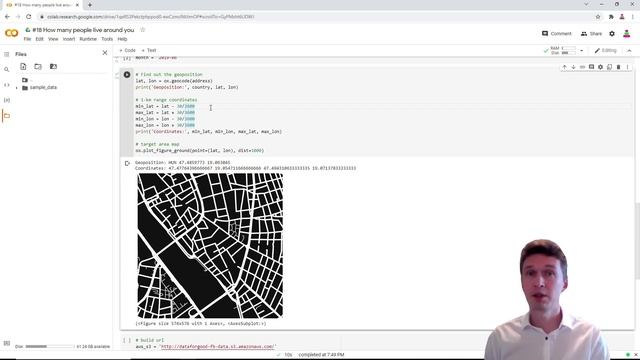The width and height of the screenshot is (640, 360).
Task: Open the user account avatar
Action: click(627, 34)
